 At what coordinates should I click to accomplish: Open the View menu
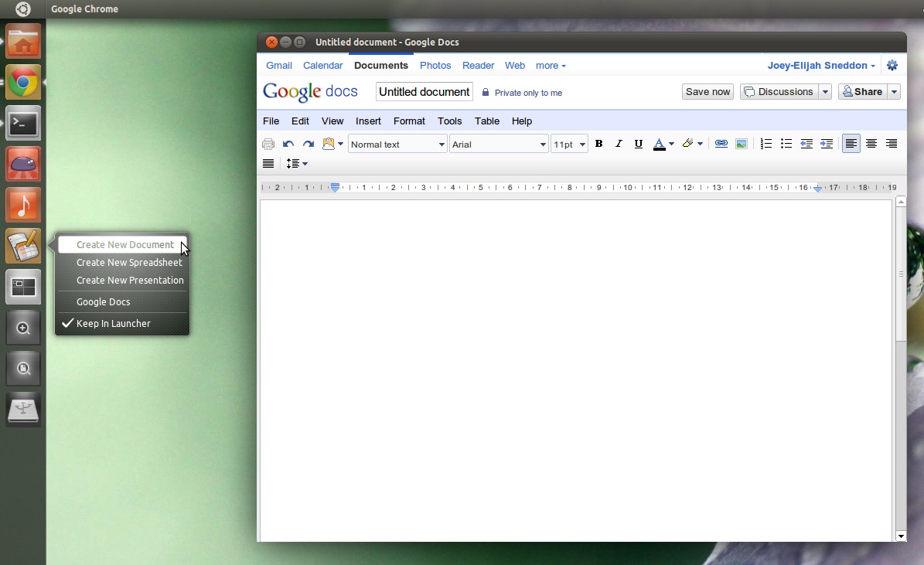332,121
